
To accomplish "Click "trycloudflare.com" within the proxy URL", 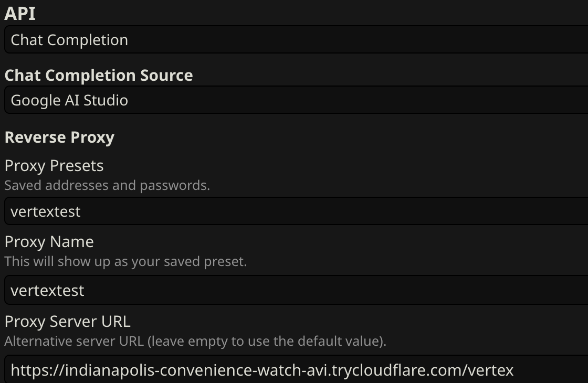I will click(x=397, y=370).
